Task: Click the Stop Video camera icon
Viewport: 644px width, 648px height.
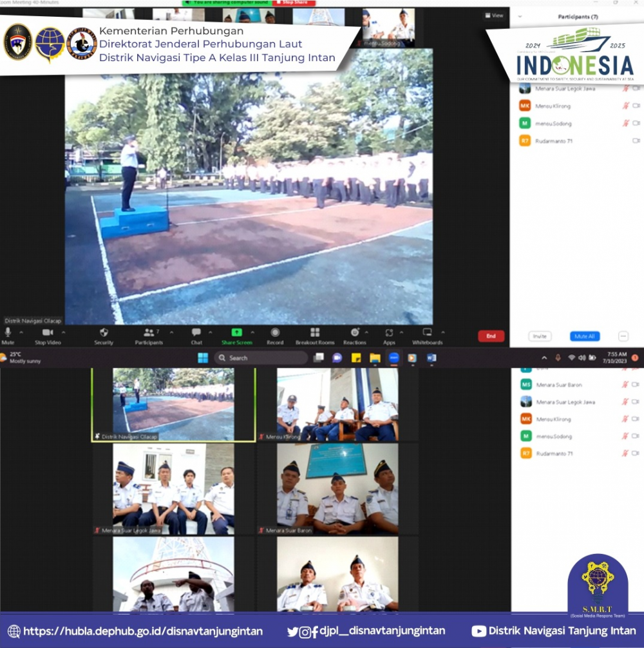Action: click(x=48, y=332)
